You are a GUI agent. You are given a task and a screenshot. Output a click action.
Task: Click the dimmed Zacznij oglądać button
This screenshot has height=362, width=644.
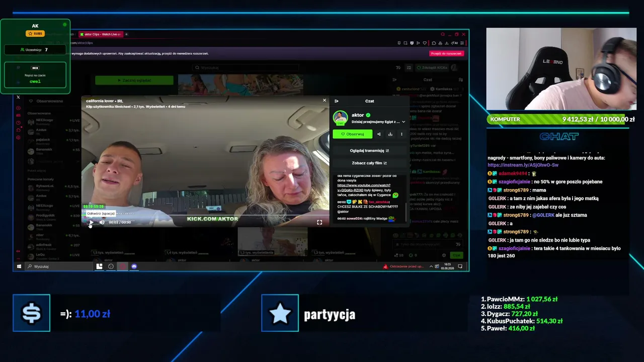pyautogui.click(x=134, y=80)
